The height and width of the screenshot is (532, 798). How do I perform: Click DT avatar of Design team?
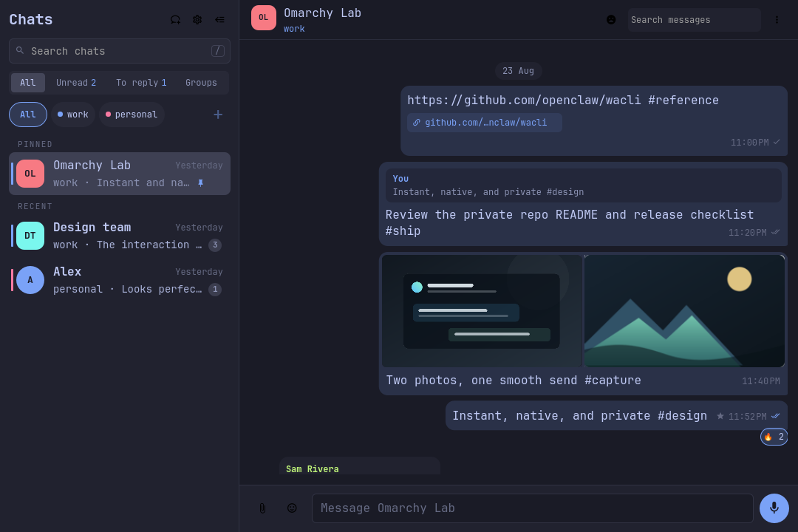pos(30,236)
